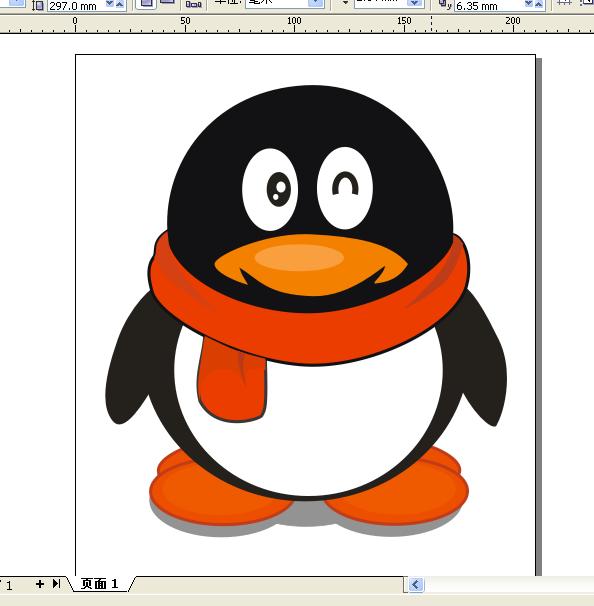Jump to last page using the end arrow

[x=56, y=583]
